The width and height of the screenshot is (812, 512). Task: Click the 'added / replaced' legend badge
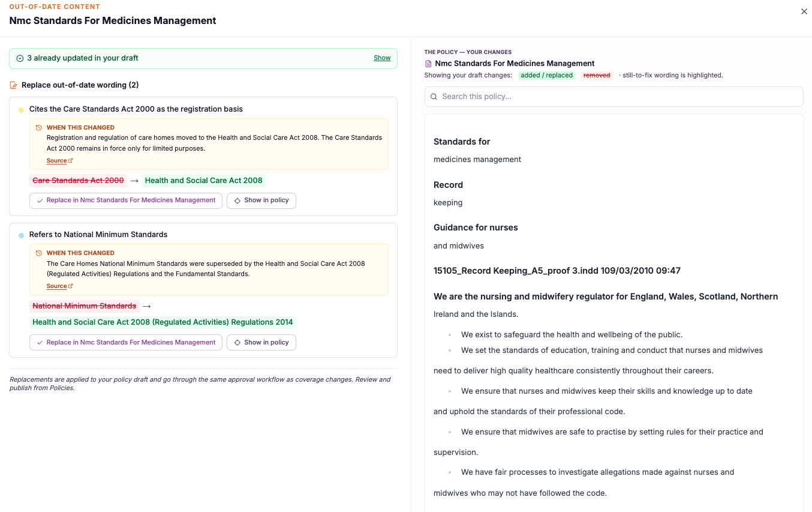(546, 76)
